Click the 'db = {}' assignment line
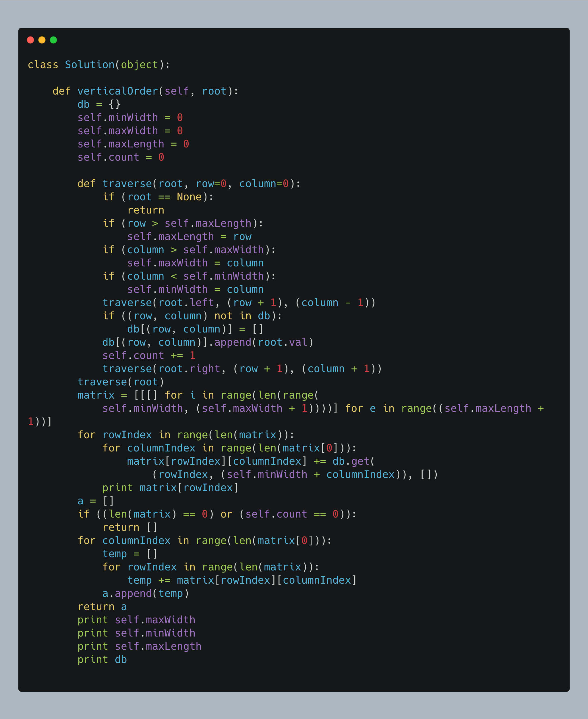Screen dimensions: 588x719 99,104
